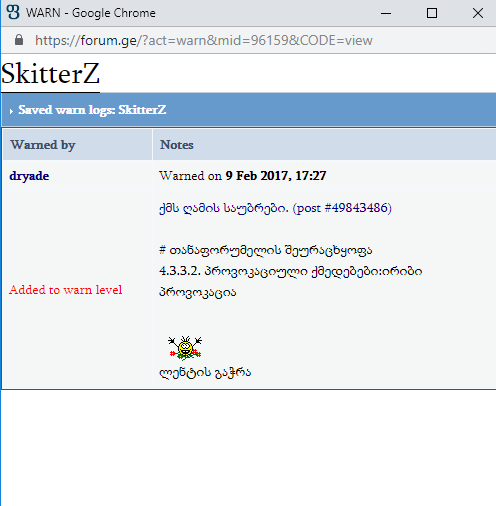Click the padlock site security icon
The height and width of the screenshot is (506, 496).
pyautogui.click(x=19, y=40)
